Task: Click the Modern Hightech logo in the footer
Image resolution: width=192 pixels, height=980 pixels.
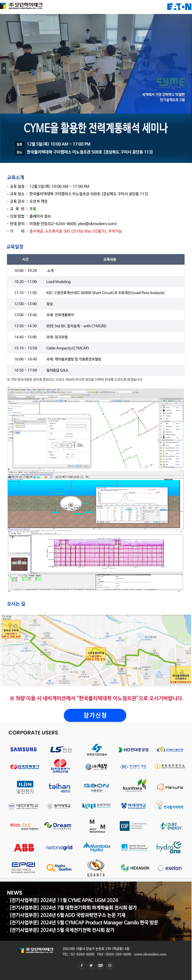Action: tap(36, 950)
